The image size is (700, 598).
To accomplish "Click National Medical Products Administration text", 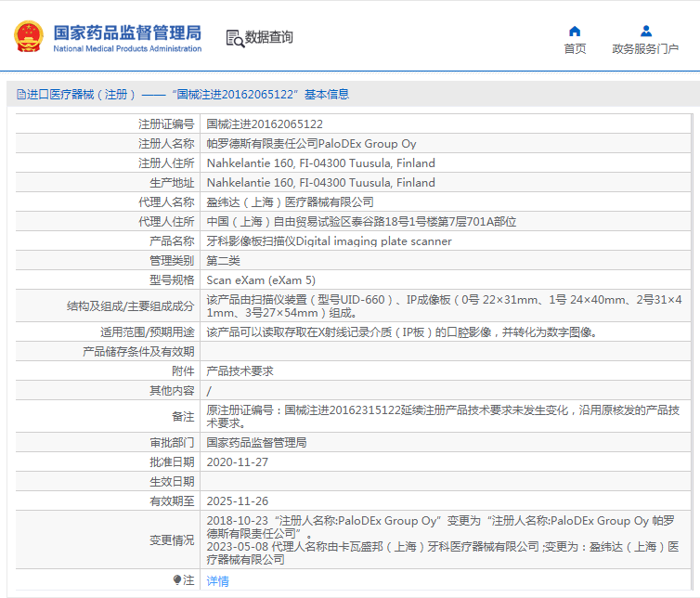I will [128, 48].
